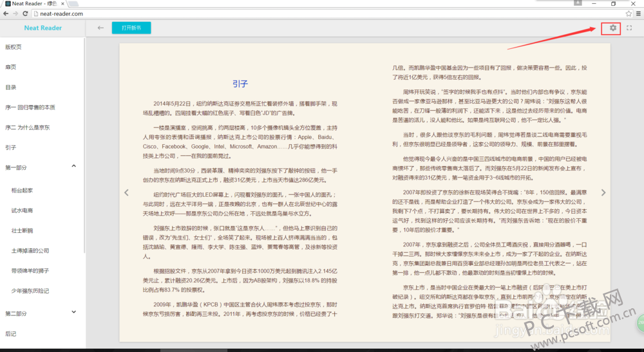Open the 目录 chapter
This screenshot has height=352, width=644.
point(11,88)
